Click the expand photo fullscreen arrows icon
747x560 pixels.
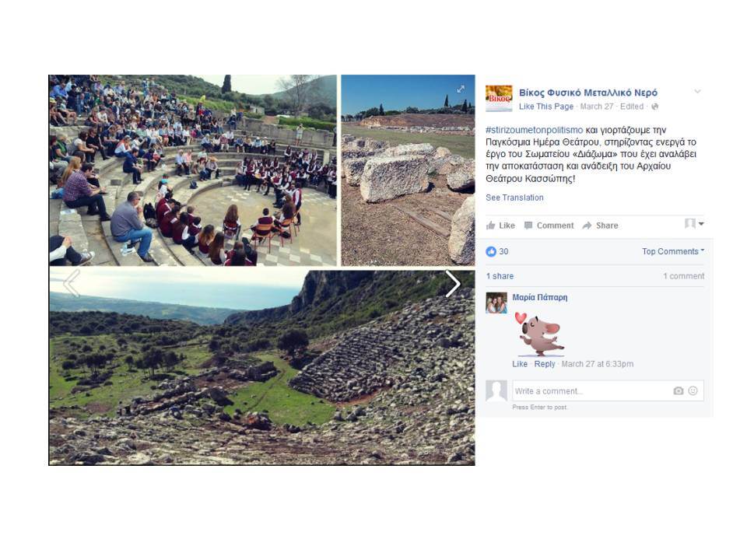(461, 89)
